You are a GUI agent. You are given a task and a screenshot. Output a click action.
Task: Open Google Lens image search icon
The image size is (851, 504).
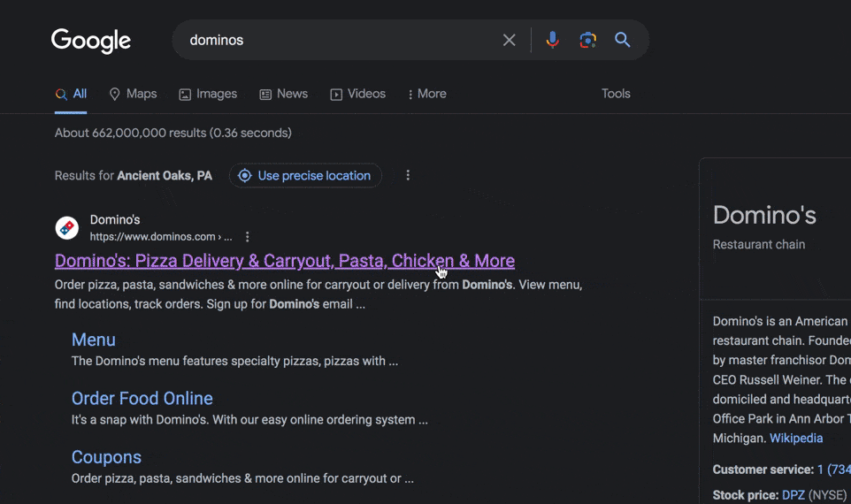(x=587, y=40)
